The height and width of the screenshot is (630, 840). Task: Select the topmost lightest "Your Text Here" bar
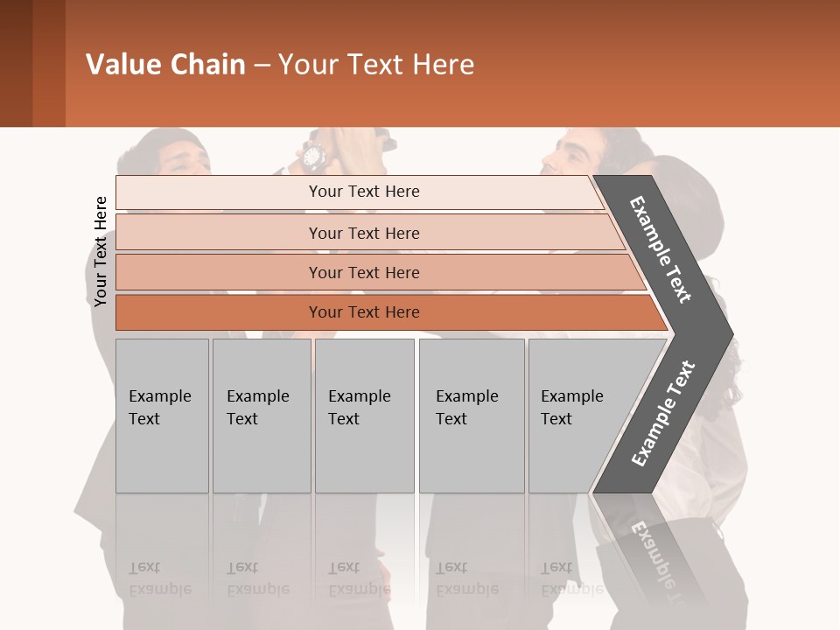point(363,192)
